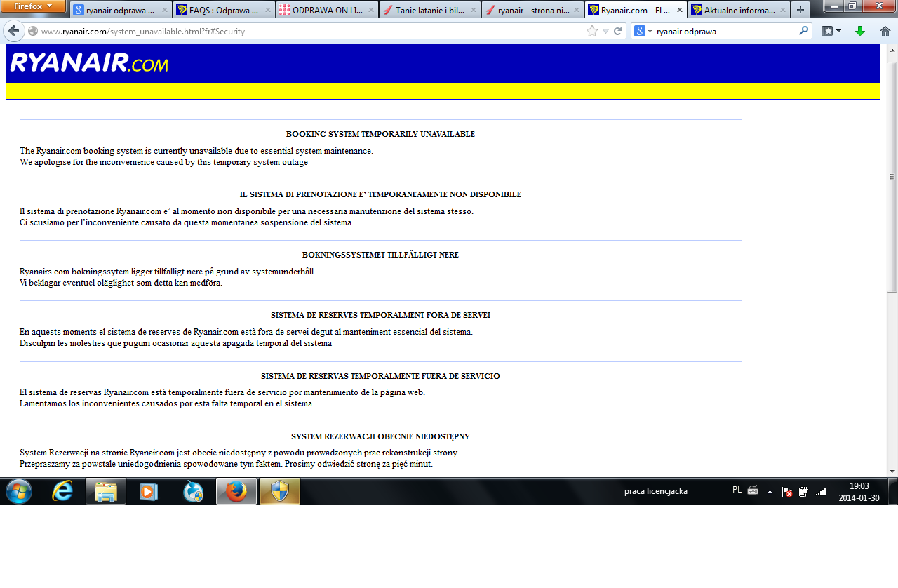Screen dimensions: 898x588
Task: Launch Internet Explorer from the taskbar
Action: 62,491
